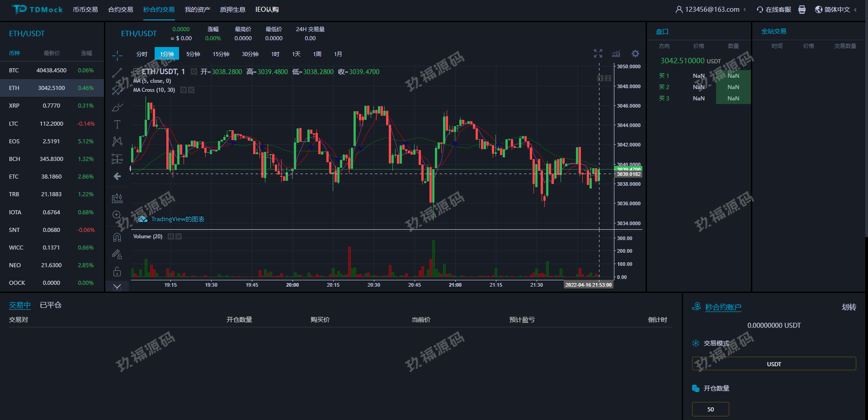Viewport: 868px width, 420px height.
Task: Open the 已平仓 closed positions tab
Action: click(51, 305)
